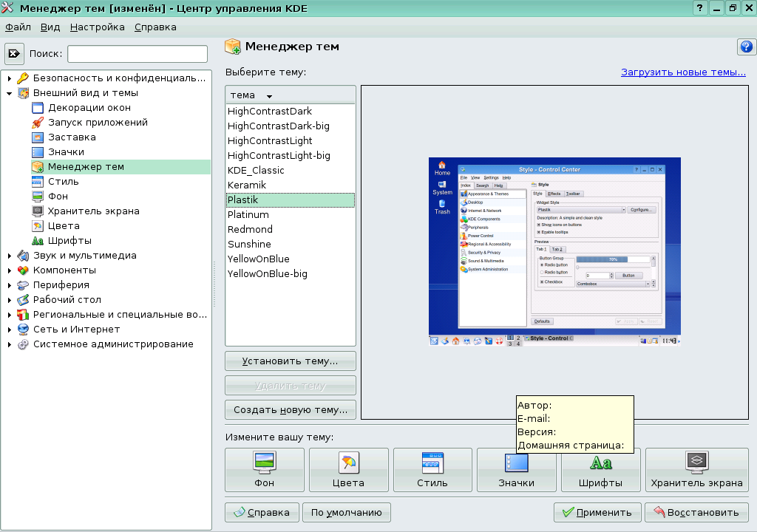757x532 pixels.
Task: Click the arrow icon left of the Поиск field
Action: coord(13,52)
